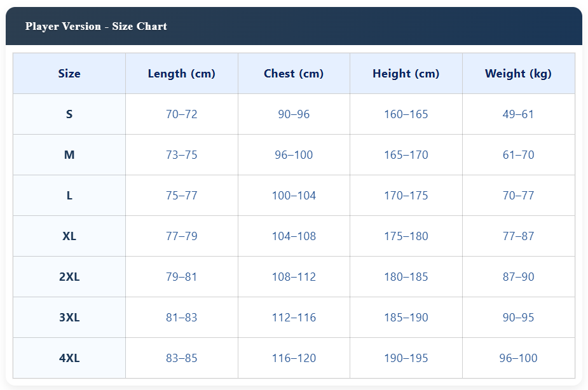Click the Length (cm) column header
This screenshot has width=588, height=390.
[181, 74]
